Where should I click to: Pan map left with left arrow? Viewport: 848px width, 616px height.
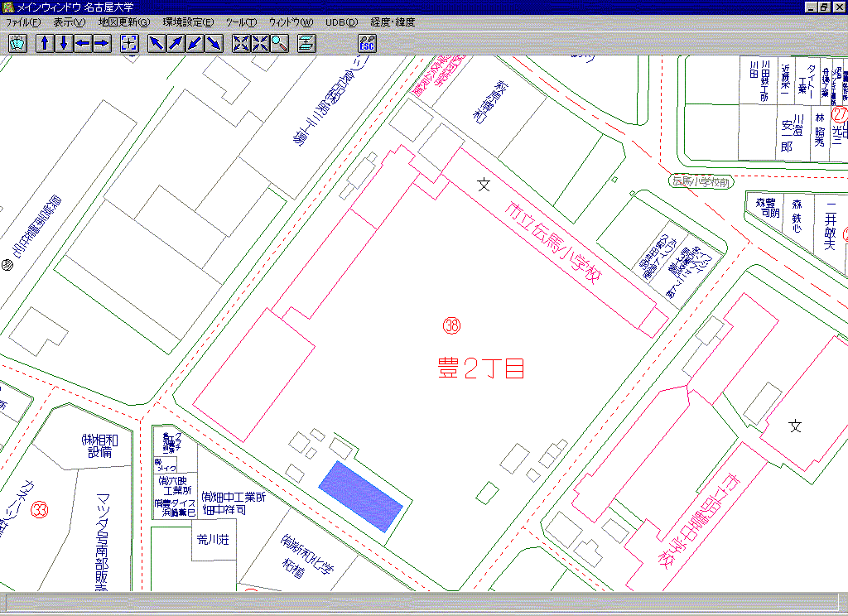pyautogui.click(x=83, y=44)
